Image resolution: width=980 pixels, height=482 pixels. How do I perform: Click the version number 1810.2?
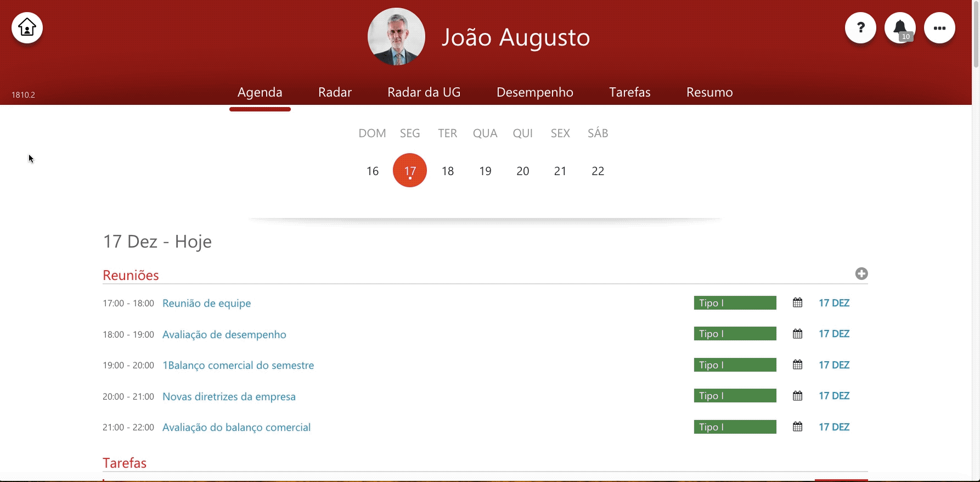[23, 95]
